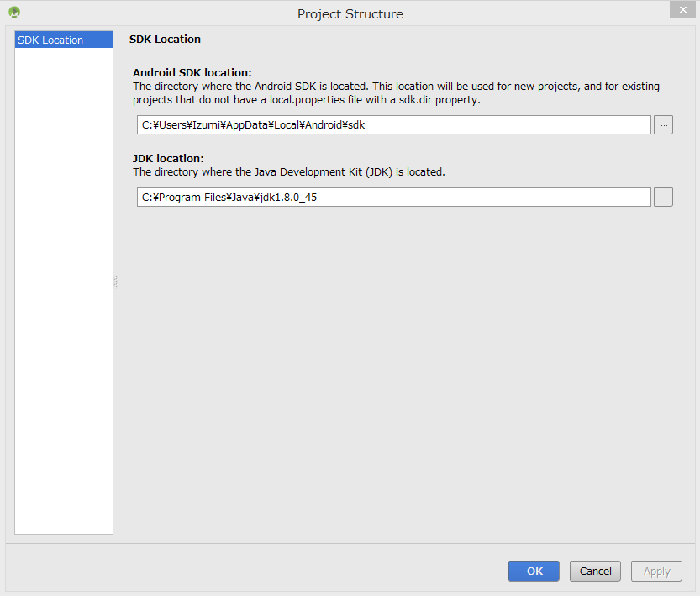Click the 'Project Structure' window title

pos(350,14)
